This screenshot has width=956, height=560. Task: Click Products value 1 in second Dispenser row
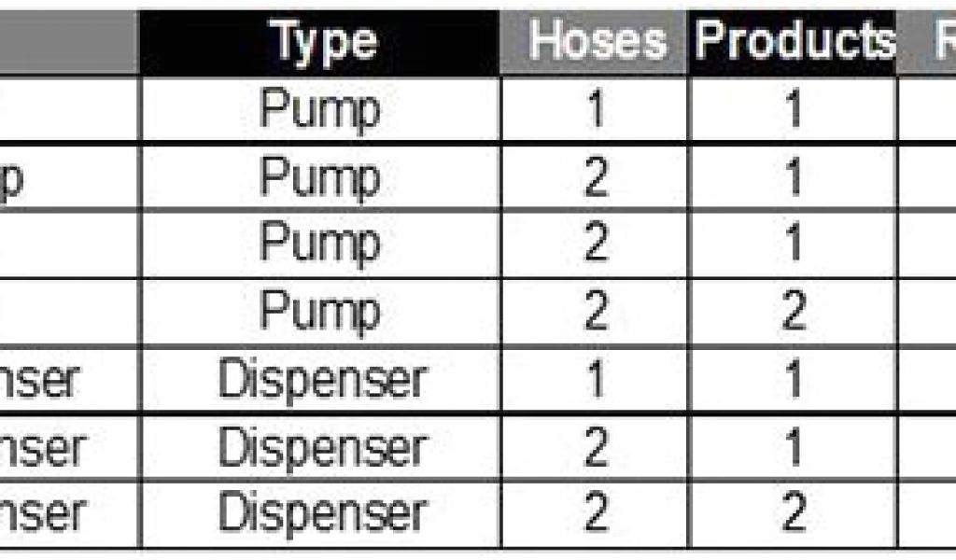click(794, 447)
